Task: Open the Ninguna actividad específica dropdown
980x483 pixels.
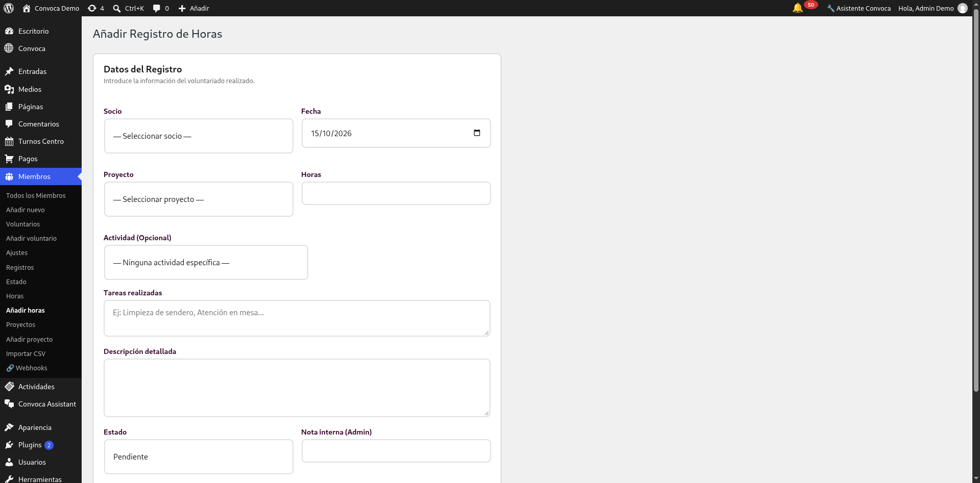Action: 206,263
